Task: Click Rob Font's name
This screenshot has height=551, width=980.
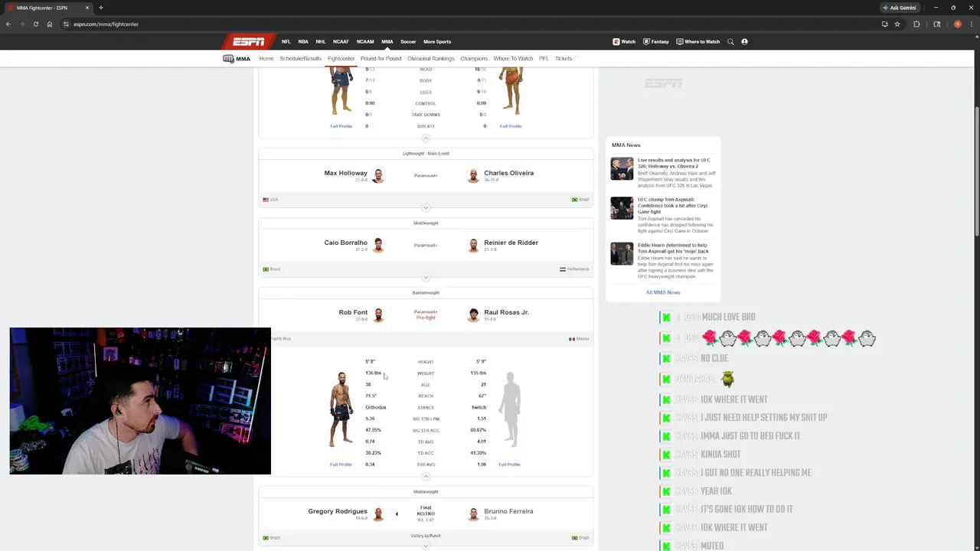Action: (x=353, y=312)
